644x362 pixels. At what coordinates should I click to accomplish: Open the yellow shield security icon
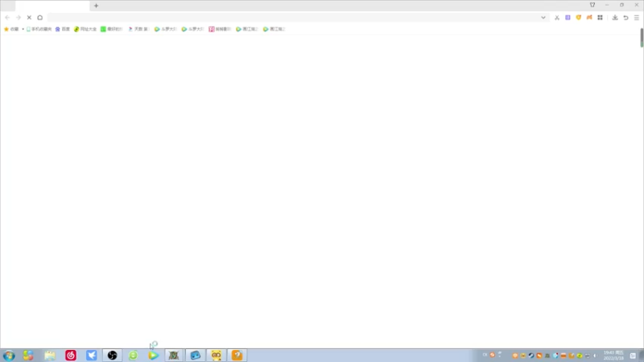click(578, 18)
